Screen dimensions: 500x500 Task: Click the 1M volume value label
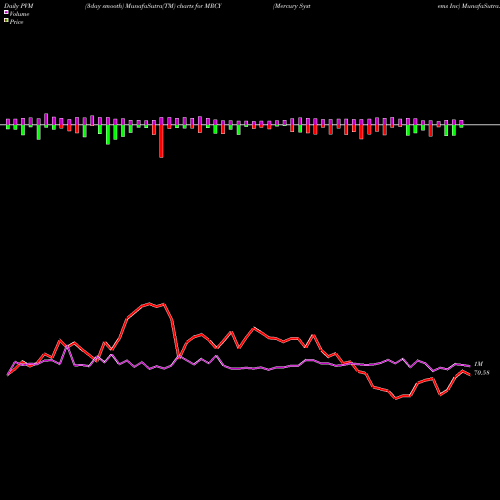pyautogui.click(x=478, y=364)
